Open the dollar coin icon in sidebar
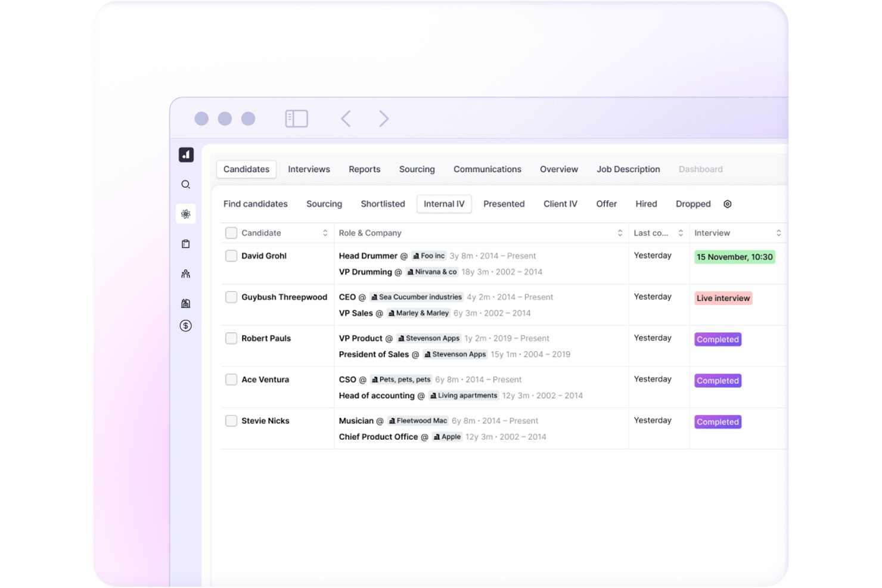Viewport: 882px width, 588px height. click(x=186, y=326)
